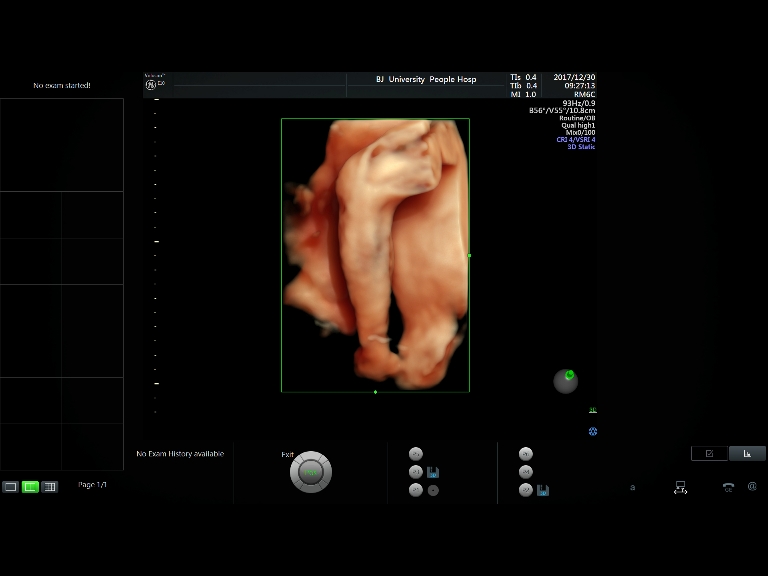Image resolution: width=768 pixels, height=576 pixels.
Task: Select the single-image clipboard layout
Action: tap(10, 487)
